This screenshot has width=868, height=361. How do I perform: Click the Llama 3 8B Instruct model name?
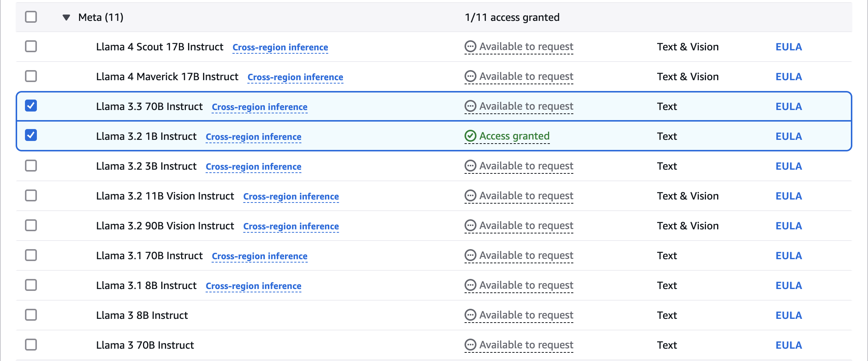click(142, 316)
